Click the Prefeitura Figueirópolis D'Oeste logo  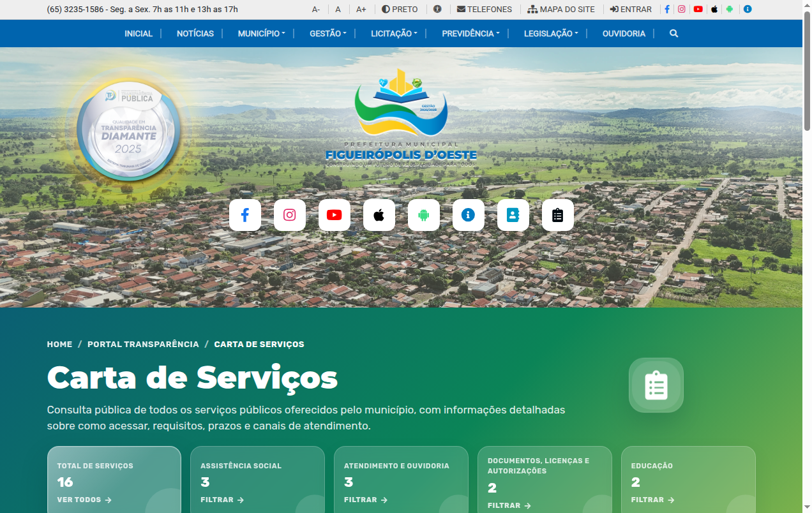point(401,118)
